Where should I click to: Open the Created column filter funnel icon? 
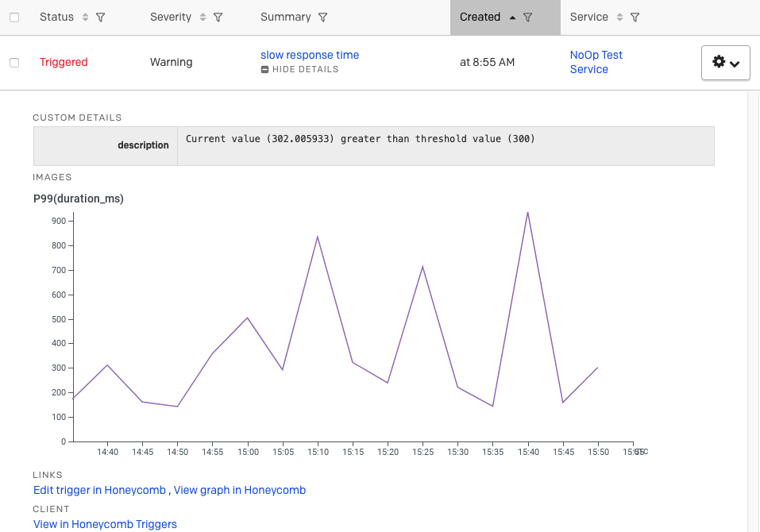tap(529, 16)
